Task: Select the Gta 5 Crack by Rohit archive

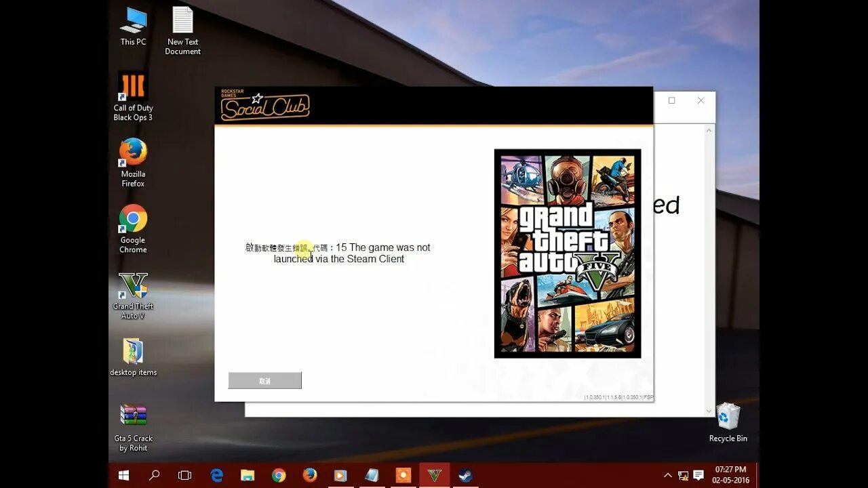Action: coord(133,428)
